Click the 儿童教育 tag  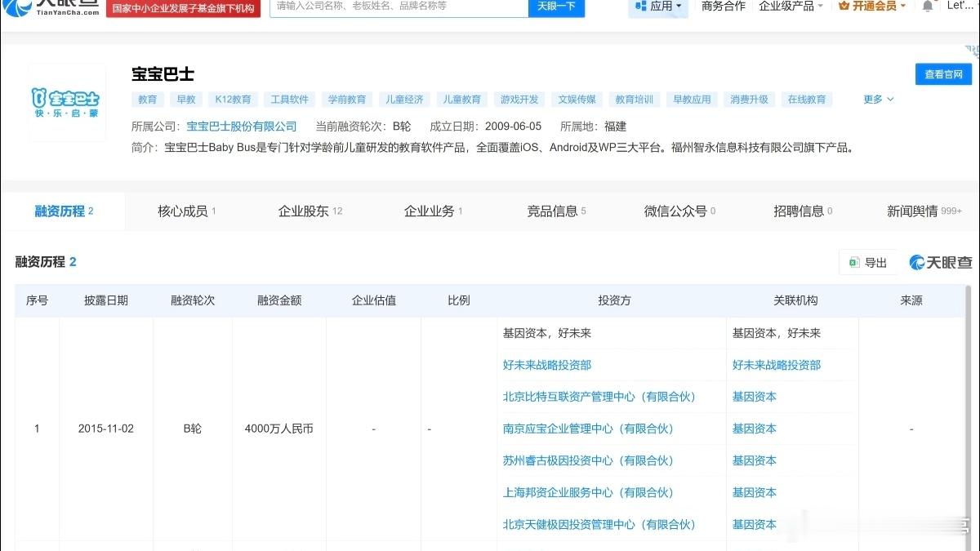[462, 100]
